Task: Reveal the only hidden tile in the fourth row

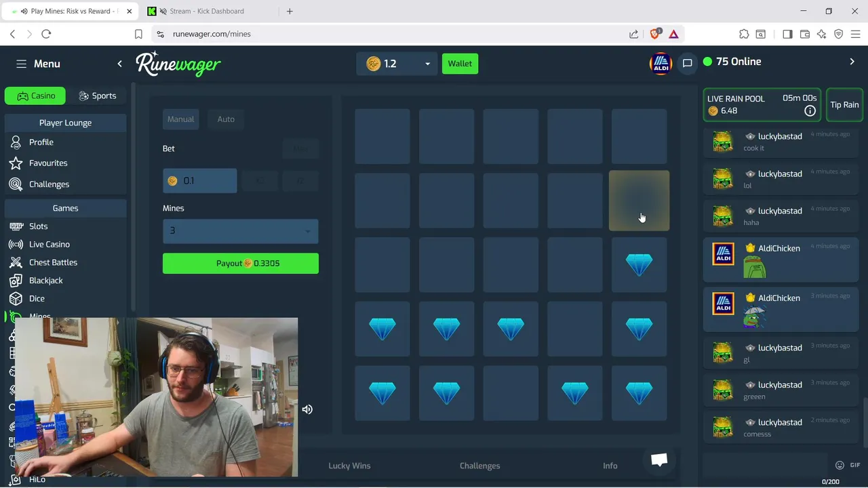Action: click(575, 329)
